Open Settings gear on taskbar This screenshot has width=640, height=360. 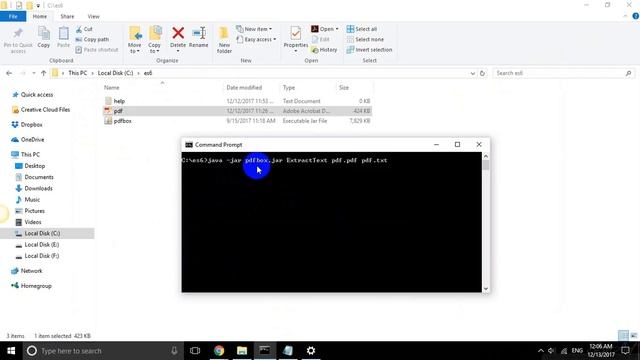(x=311, y=351)
